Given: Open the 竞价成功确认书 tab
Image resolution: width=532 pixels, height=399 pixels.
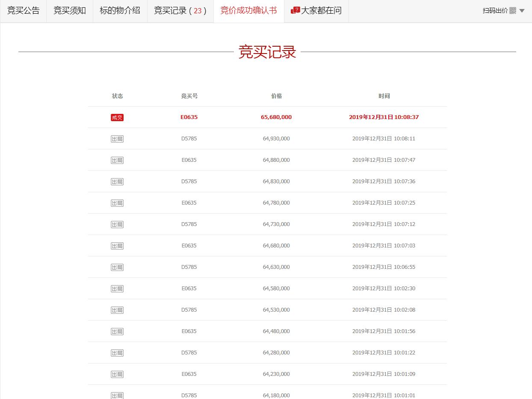Looking at the screenshot, I should tap(249, 11).
